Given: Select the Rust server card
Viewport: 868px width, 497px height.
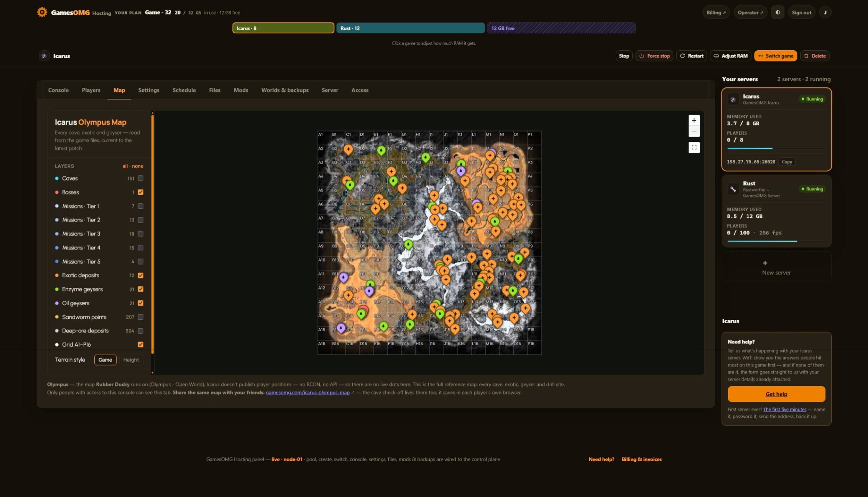Looking at the screenshot, I should 776,211.
